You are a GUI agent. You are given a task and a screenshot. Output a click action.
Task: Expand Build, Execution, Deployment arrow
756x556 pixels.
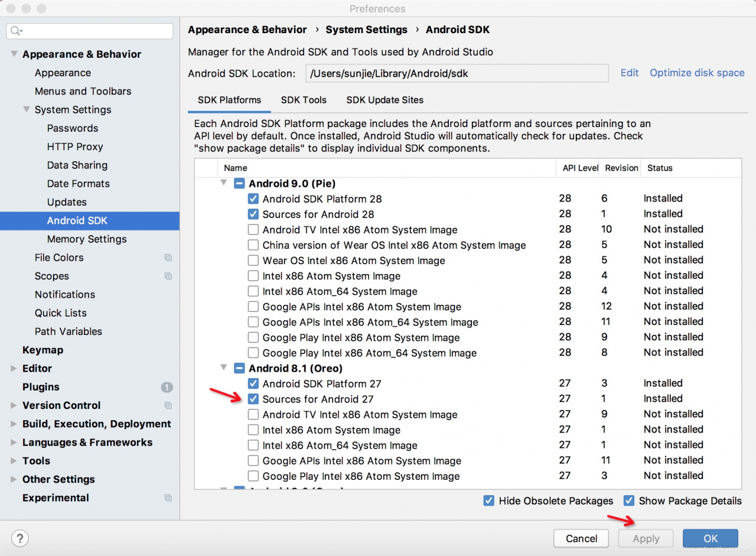[x=14, y=424]
